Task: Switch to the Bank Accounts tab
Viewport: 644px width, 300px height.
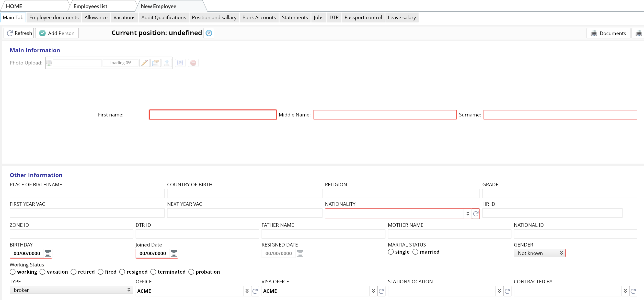Action: [259, 17]
